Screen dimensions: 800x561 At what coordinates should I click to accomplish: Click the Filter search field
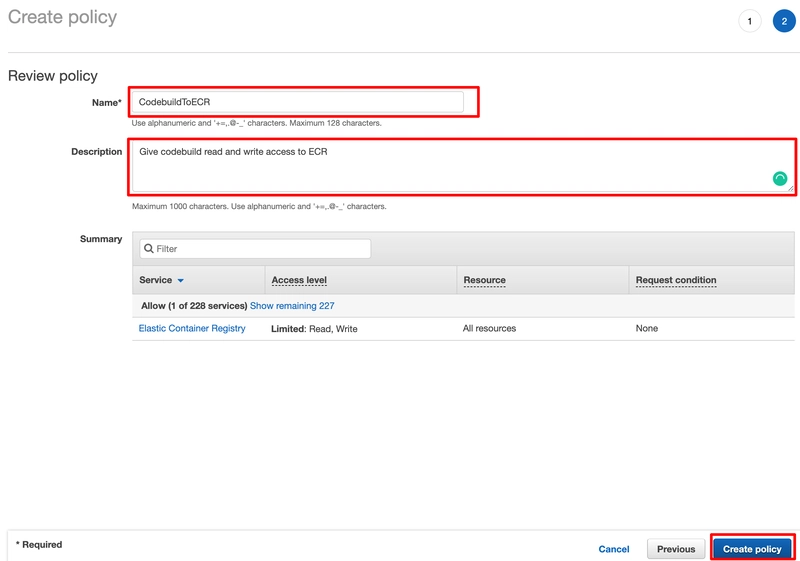(x=260, y=249)
